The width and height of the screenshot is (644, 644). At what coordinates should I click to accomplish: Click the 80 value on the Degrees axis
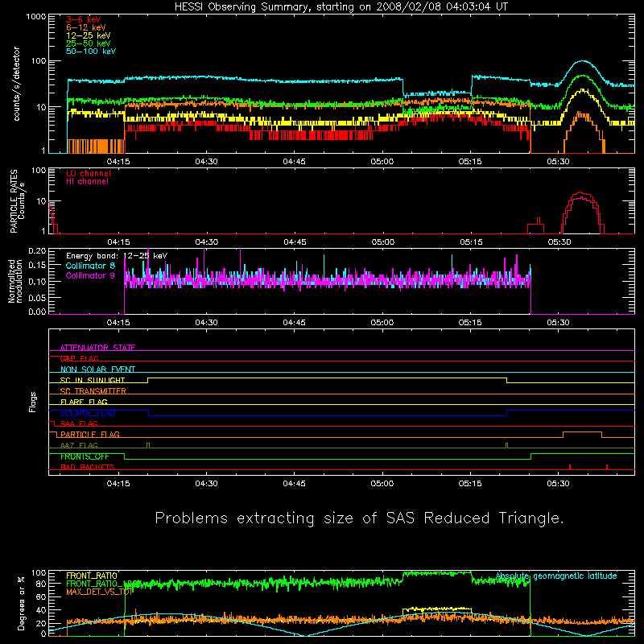click(41, 584)
